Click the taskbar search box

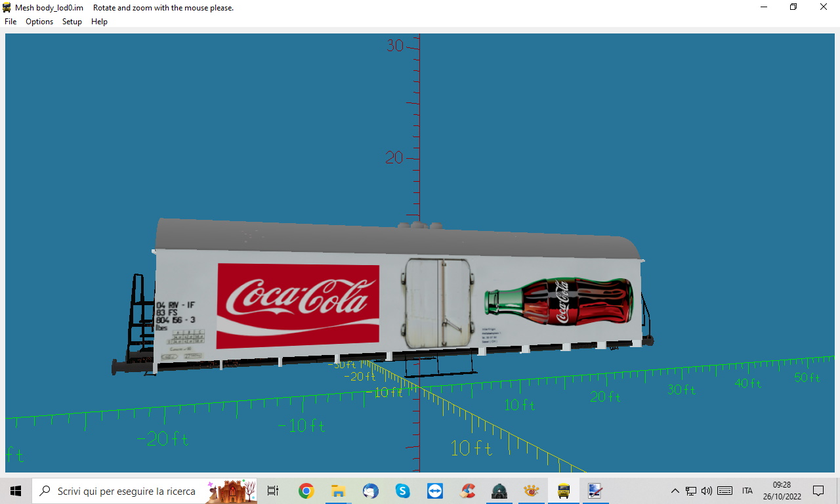pyautogui.click(x=144, y=491)
